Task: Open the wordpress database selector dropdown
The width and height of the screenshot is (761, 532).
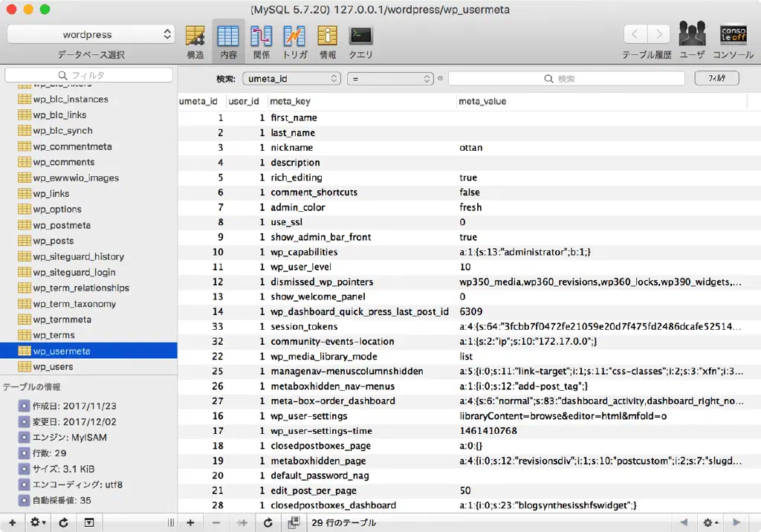Action: click(91, 34)
